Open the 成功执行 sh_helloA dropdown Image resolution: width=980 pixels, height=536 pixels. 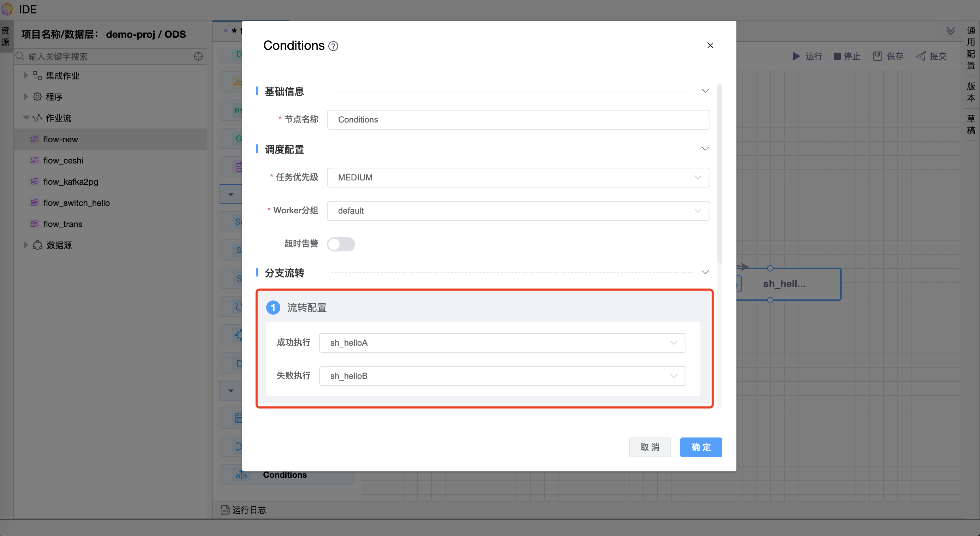[502, 343]
